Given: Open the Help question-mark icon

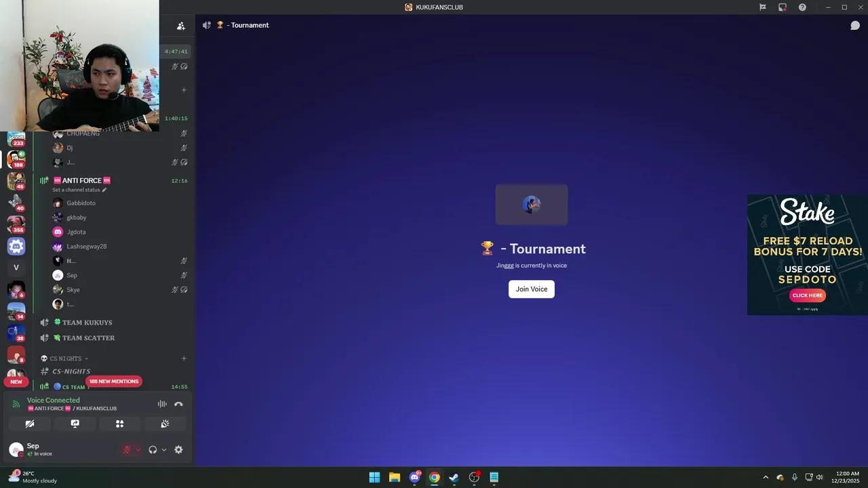Looking at the screenshot, I should (802, 7).
